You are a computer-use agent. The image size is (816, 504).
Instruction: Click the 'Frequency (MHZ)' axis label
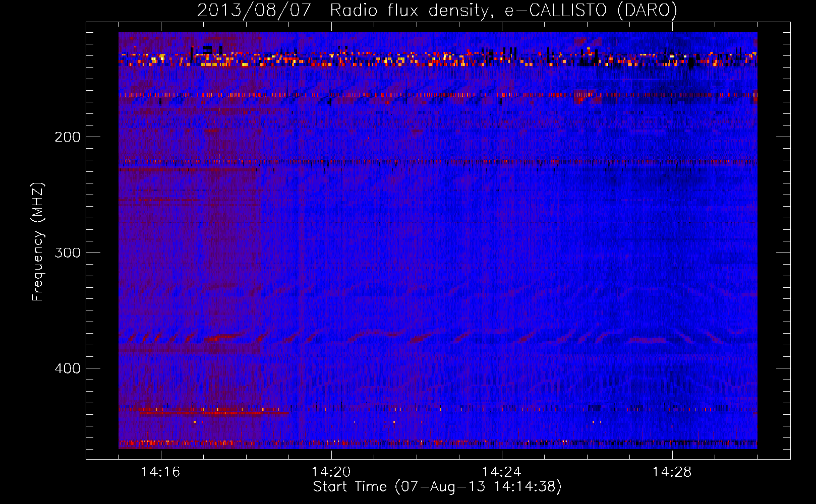(38, 242)
